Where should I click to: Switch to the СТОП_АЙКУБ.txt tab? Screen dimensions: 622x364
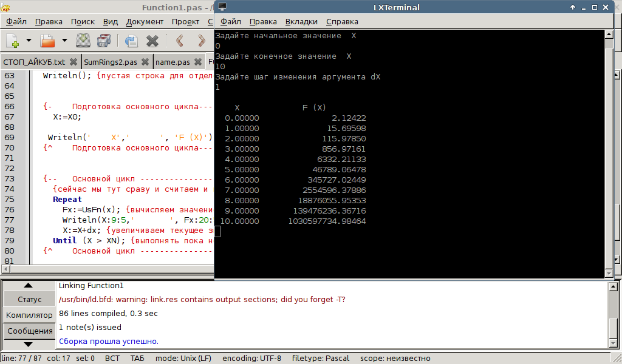click(34, 62)
